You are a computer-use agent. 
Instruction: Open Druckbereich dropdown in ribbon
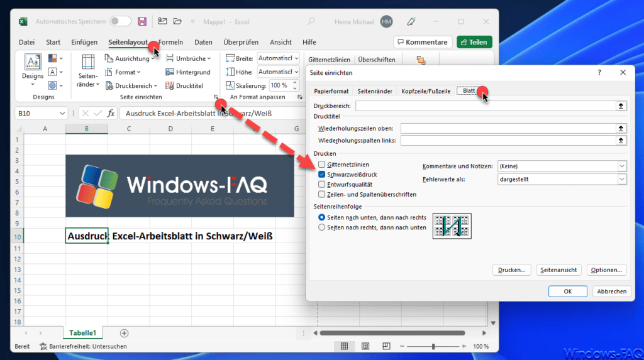click(131, 86)
